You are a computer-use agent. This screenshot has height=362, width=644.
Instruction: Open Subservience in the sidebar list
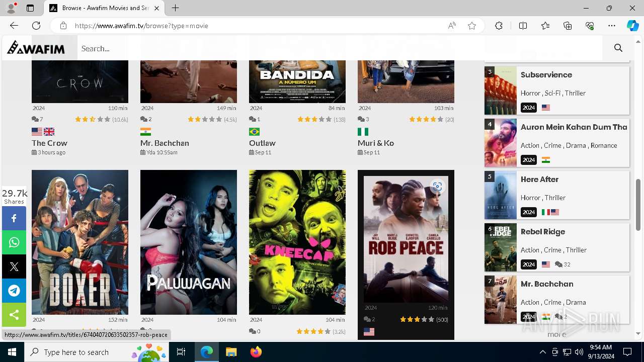(546, 75)
